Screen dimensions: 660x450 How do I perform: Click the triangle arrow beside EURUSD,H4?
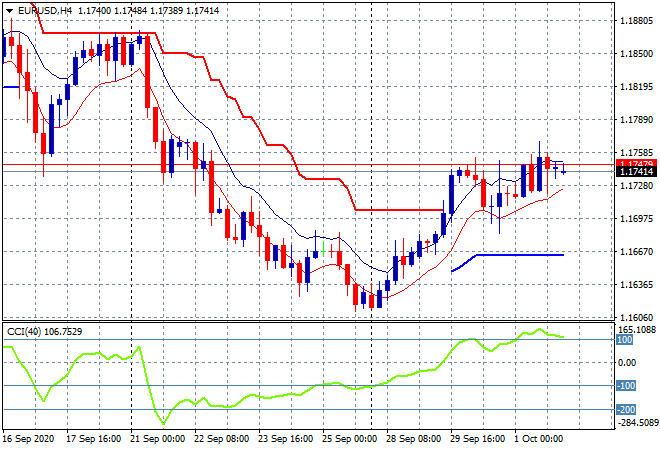click(x=9, y=10)
